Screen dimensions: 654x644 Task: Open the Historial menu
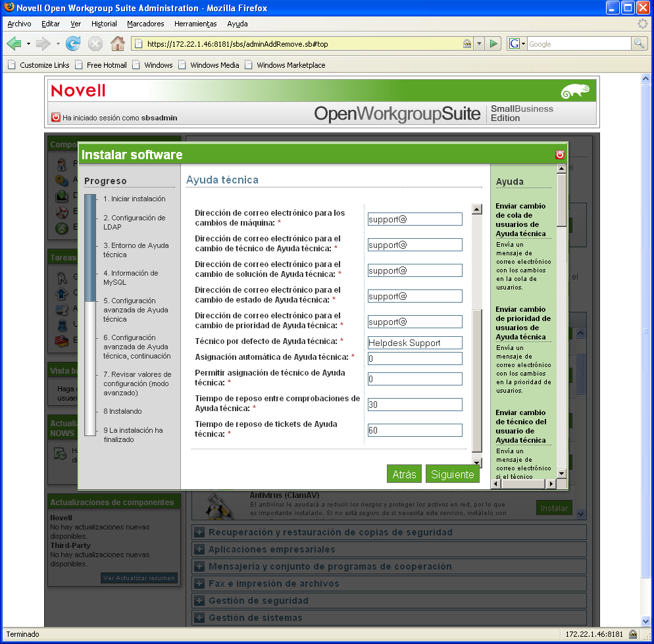coord(104,24)
